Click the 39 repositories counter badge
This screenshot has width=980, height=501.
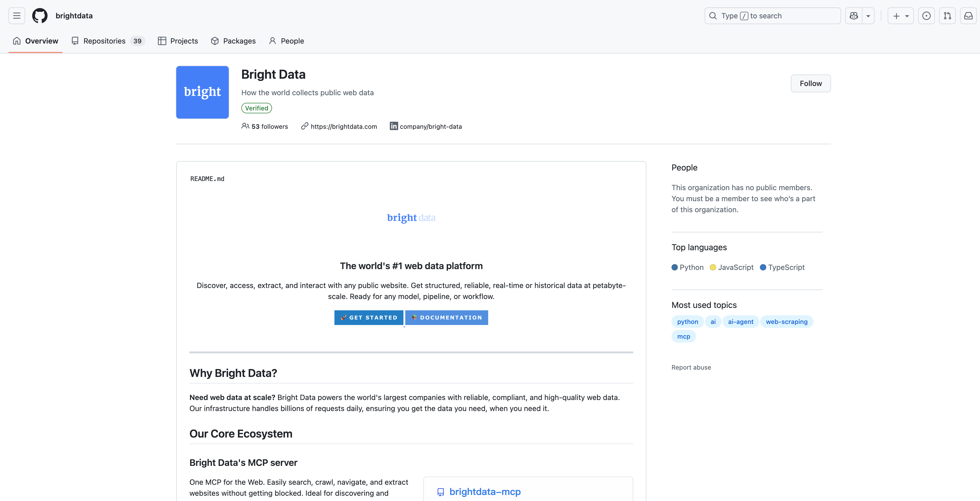point(137,41)
